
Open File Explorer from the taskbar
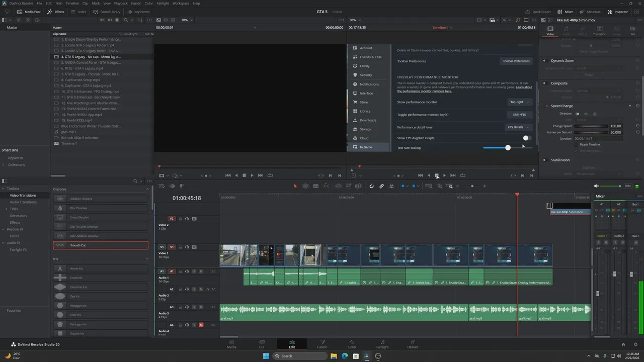(x=333, y=356)
